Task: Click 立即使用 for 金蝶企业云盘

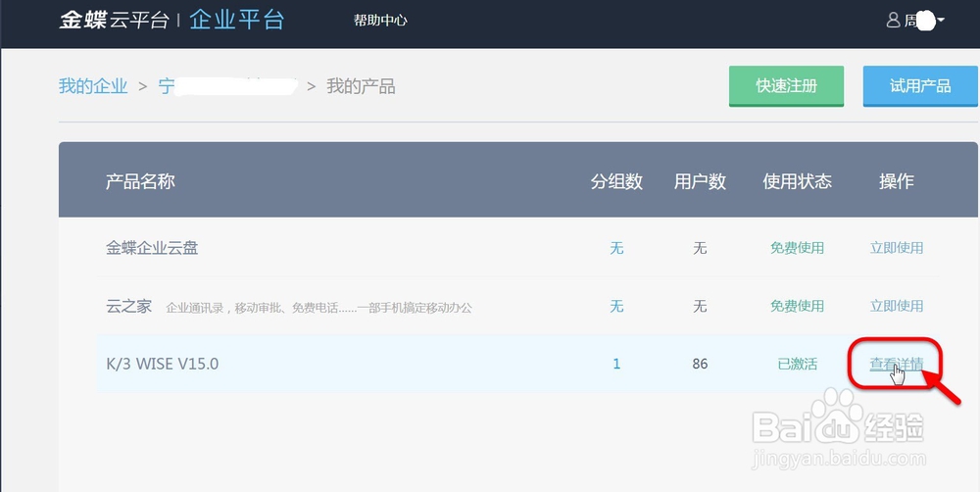Action: point(897,248)
